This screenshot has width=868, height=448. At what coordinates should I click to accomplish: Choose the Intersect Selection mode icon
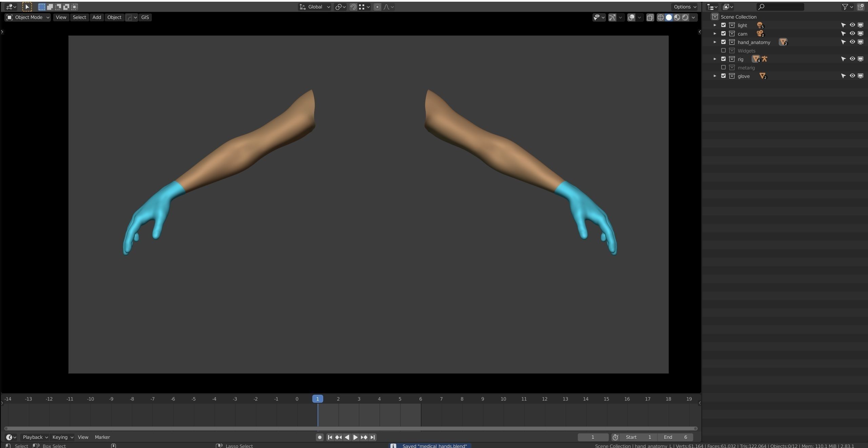[x=74, y=7]
